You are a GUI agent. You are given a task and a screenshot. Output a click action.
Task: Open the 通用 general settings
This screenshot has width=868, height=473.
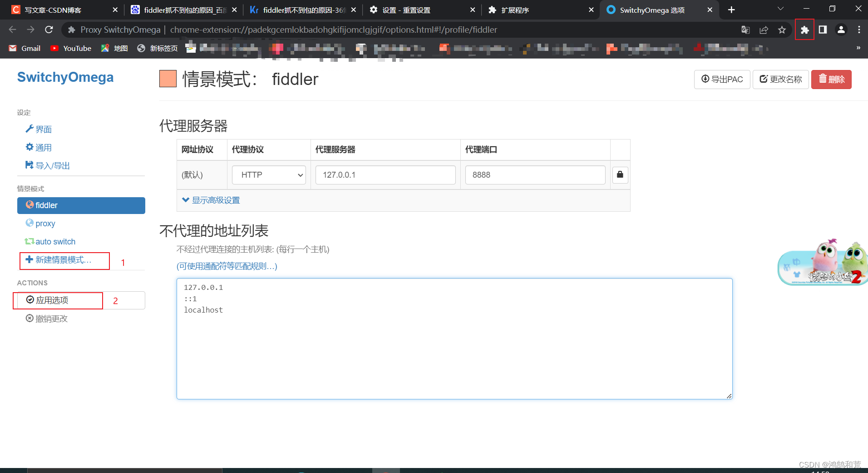[39, 148]
